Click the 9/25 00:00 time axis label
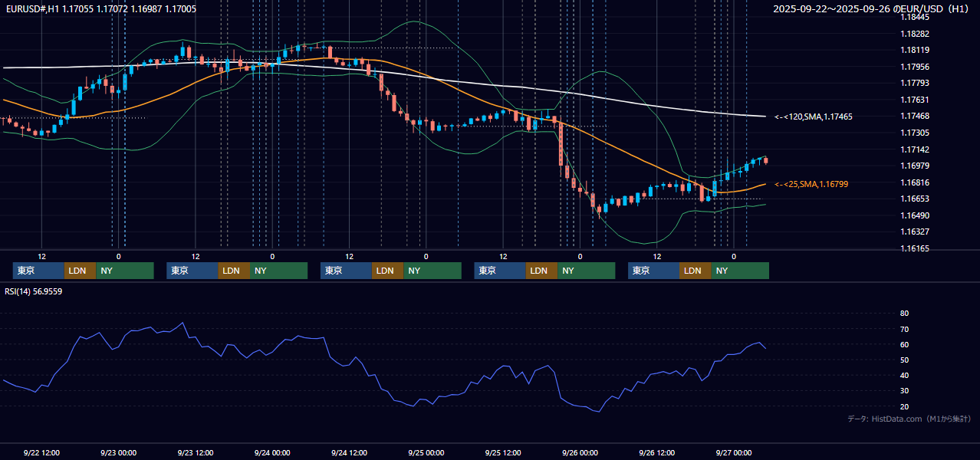Screen dimensions: 980x460 click(426, 452)
